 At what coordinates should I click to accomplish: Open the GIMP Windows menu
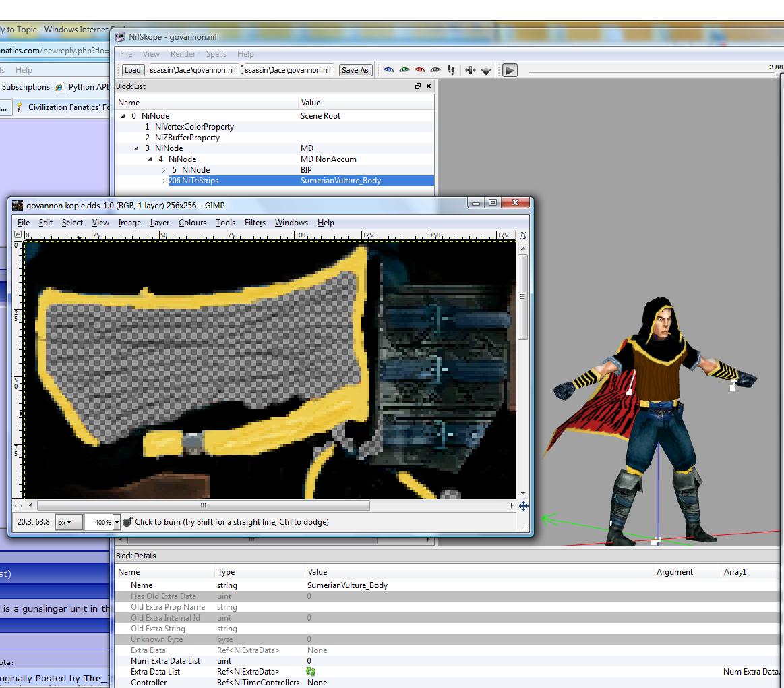tap(291, 223)
